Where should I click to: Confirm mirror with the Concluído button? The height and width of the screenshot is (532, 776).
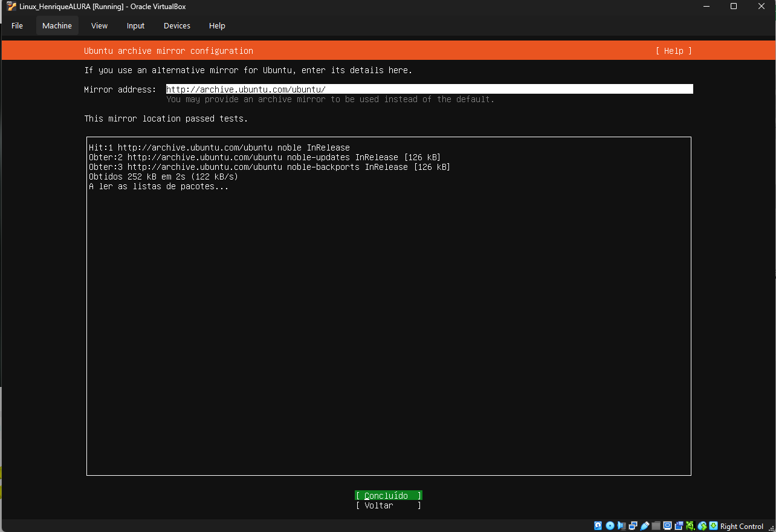coord(389,496)
